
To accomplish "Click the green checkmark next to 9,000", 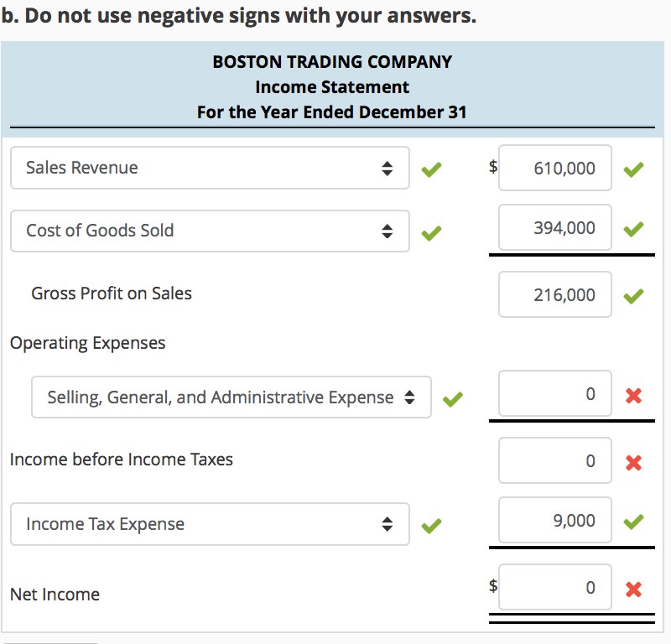I will click(x=634, y=522).
